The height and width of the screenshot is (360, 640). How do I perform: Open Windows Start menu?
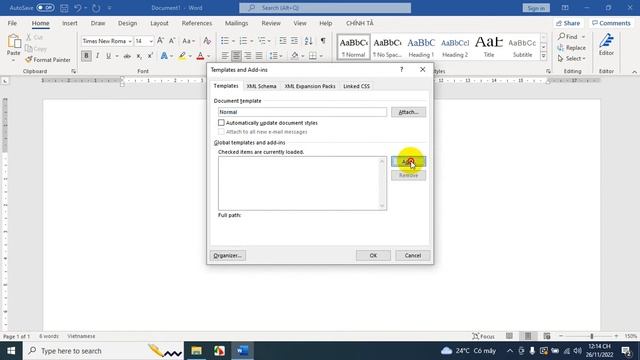11,351
